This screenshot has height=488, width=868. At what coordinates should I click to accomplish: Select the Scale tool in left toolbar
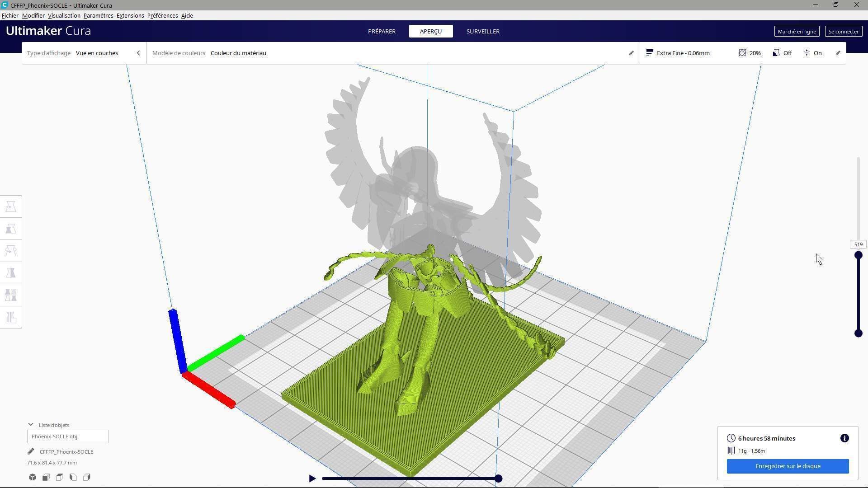pos(11,229)
